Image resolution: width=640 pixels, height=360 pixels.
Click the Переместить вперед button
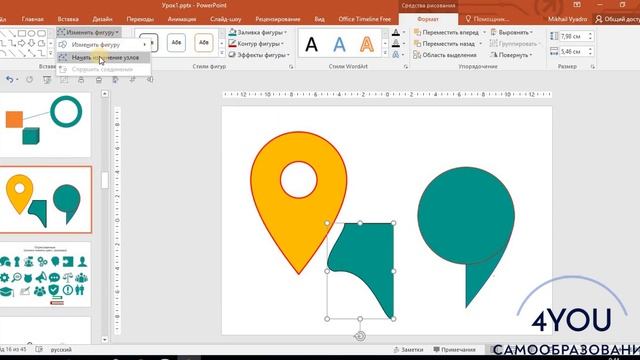446,32
